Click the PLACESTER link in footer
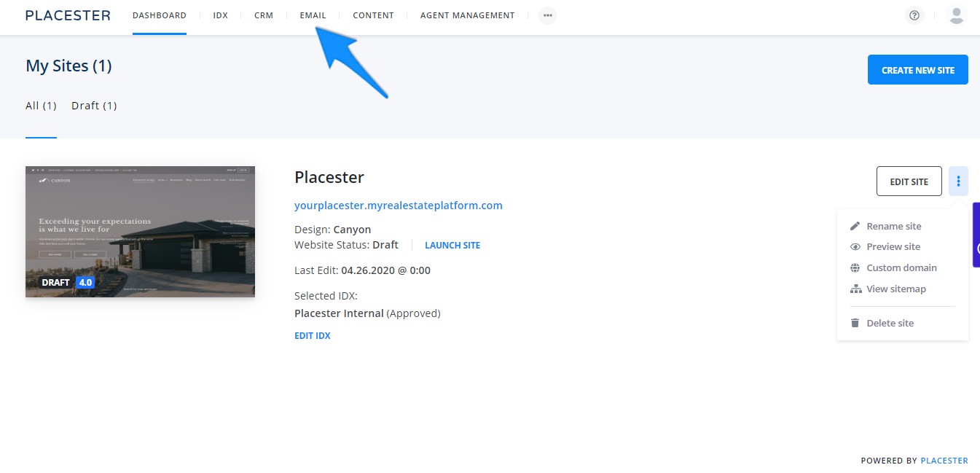980x473 pixels. point(944,461)
